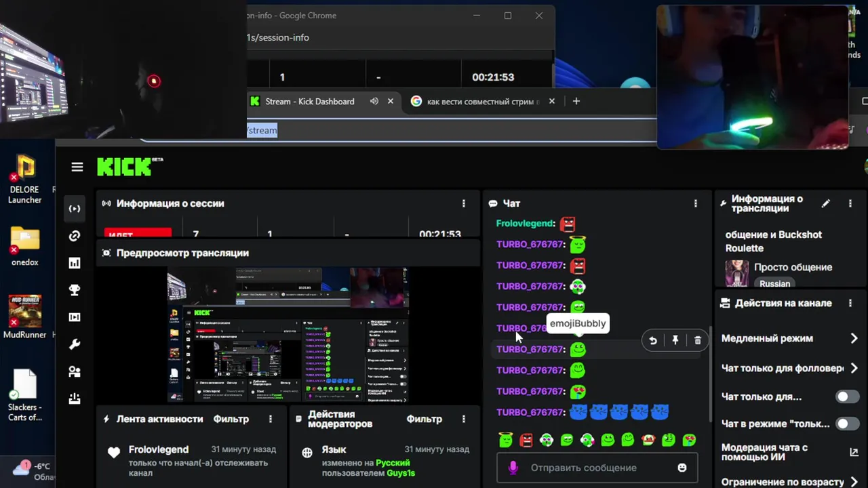868x488 pixels.
Task: Mute Kick Dashboard tab via speaker icon
Action: (374, 101)
